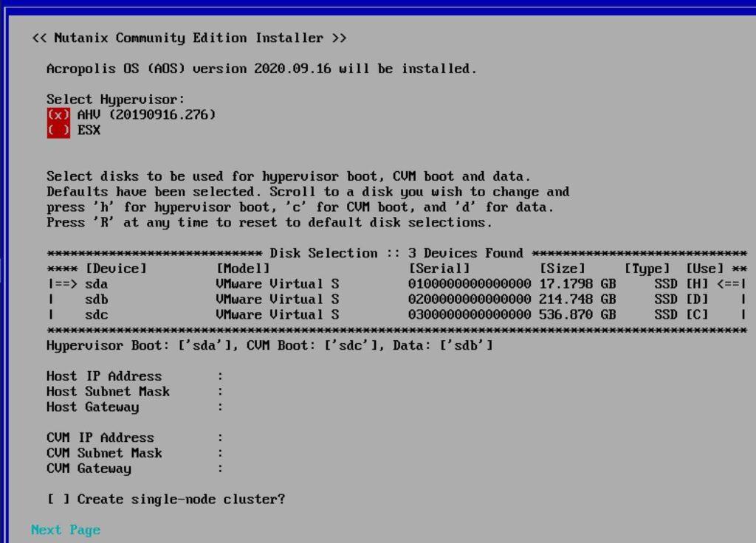Click the Nutanix Community Edition Installer title

coord(189,38)
